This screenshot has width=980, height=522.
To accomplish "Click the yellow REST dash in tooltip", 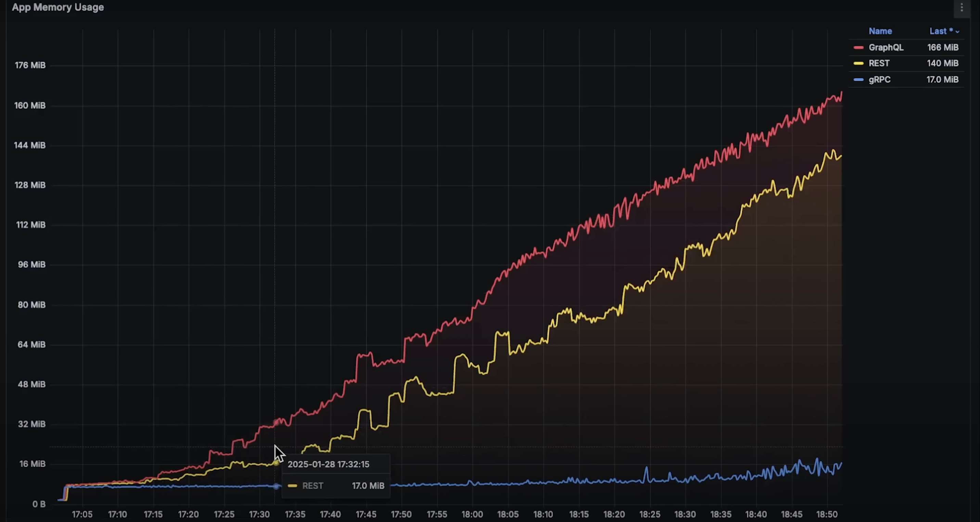I will [x=292, y=485].
